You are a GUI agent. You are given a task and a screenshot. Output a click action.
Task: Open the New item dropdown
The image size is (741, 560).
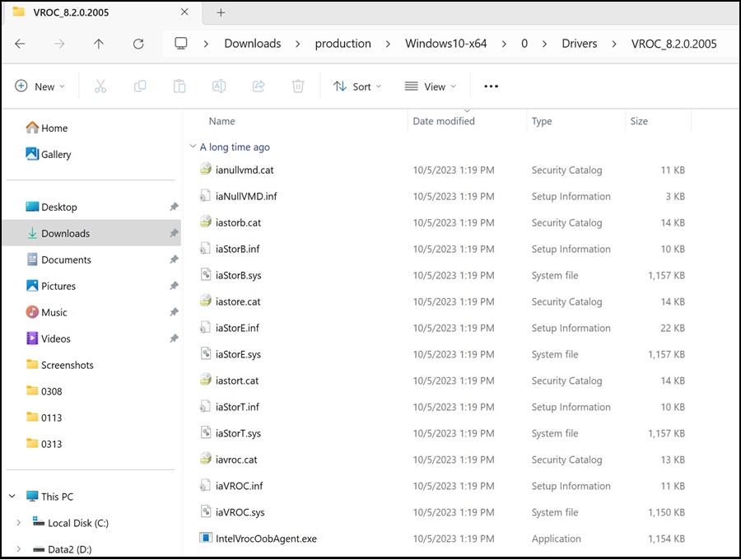point(40,86)
